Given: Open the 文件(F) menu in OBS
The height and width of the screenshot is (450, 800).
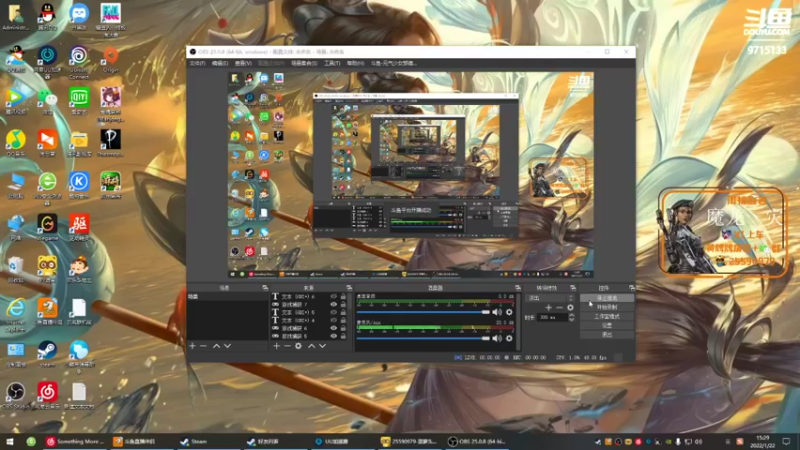Looking at the screenshot, I should pos(197,63).
